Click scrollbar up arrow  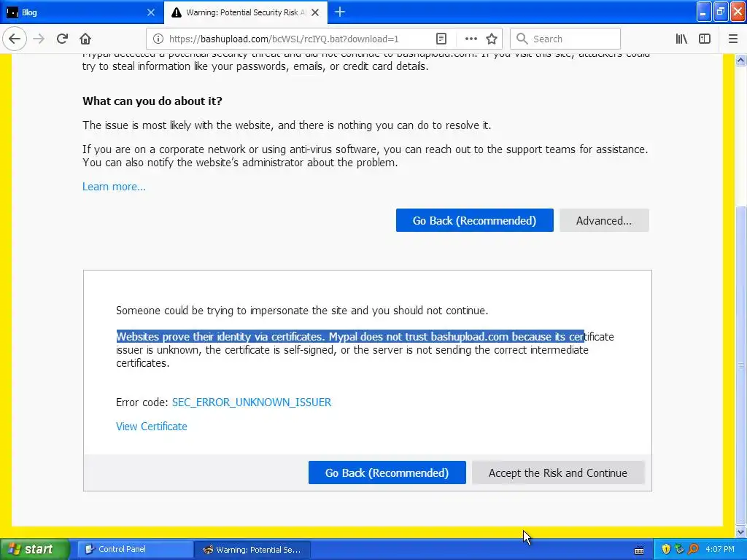(741, 60)
